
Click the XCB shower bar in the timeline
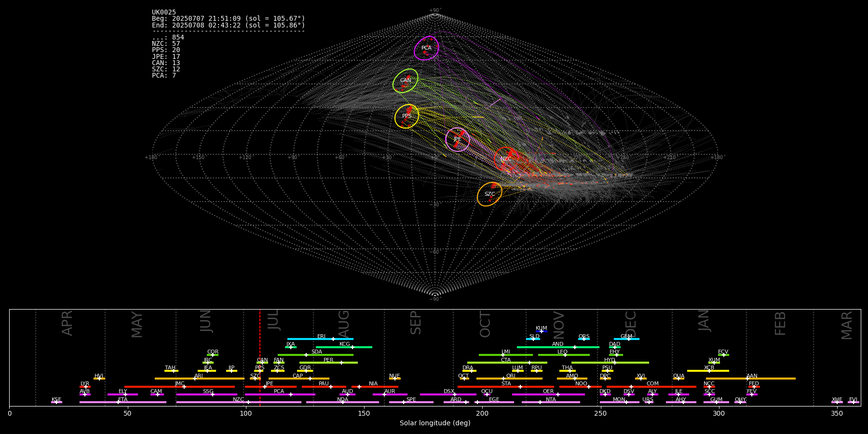point(708,370)
